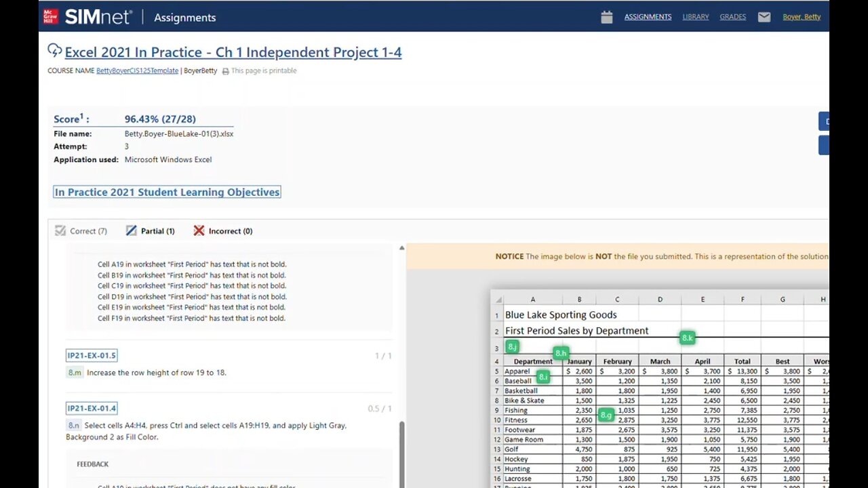Click the 8.i marker on the worksheet

542,376
